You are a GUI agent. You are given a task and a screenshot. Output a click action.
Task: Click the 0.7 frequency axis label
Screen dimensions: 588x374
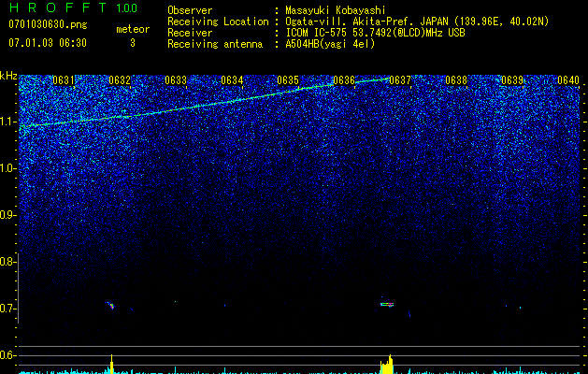coord(7,309)
